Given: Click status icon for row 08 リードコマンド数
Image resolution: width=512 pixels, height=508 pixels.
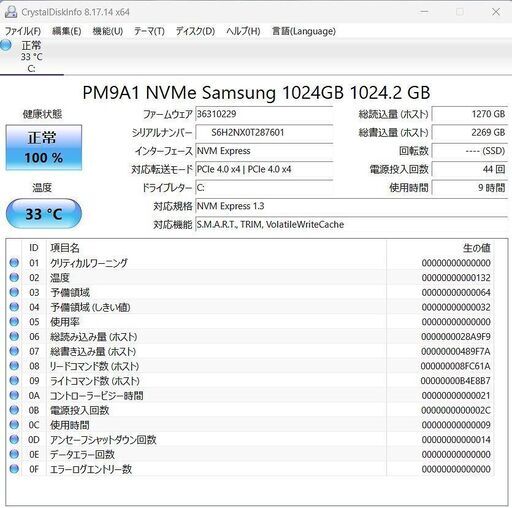Looking at the screenshot, I should click(14, 366).
